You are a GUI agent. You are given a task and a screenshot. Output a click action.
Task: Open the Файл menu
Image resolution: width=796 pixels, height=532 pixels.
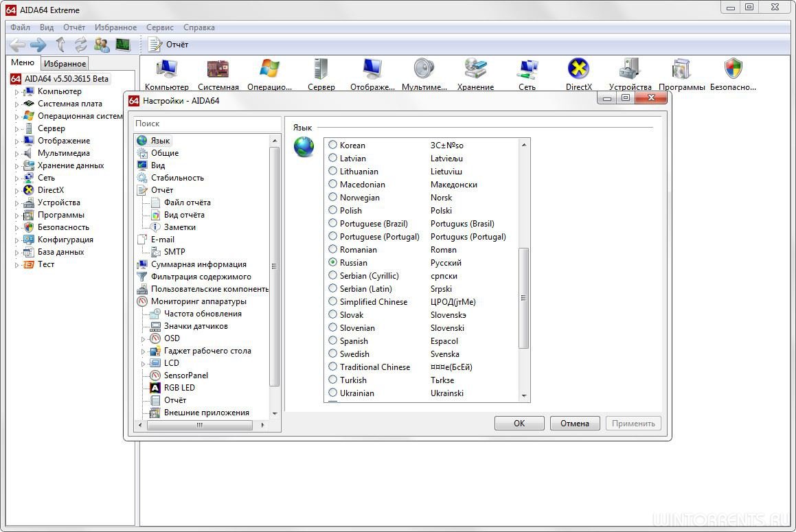pyautogui.click(x=20, y=27)
